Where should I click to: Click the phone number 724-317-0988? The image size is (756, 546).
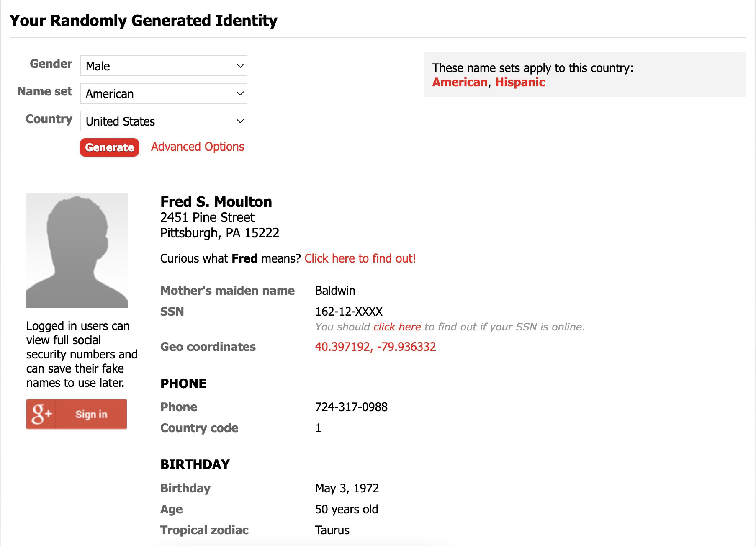(351, 407)
